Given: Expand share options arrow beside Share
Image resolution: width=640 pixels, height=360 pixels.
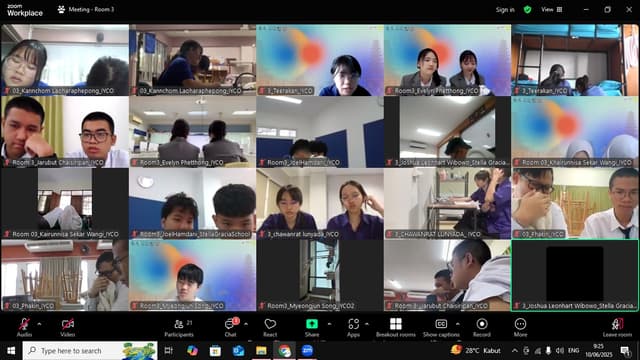Looking at the screenshot, I should [x=329, y=324].
